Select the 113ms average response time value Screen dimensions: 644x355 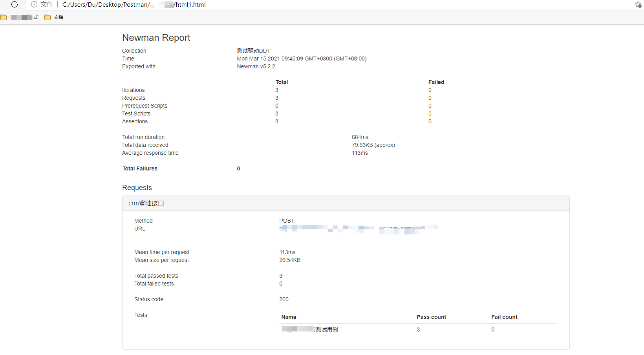pyautogui.click(x=359, y=153)
